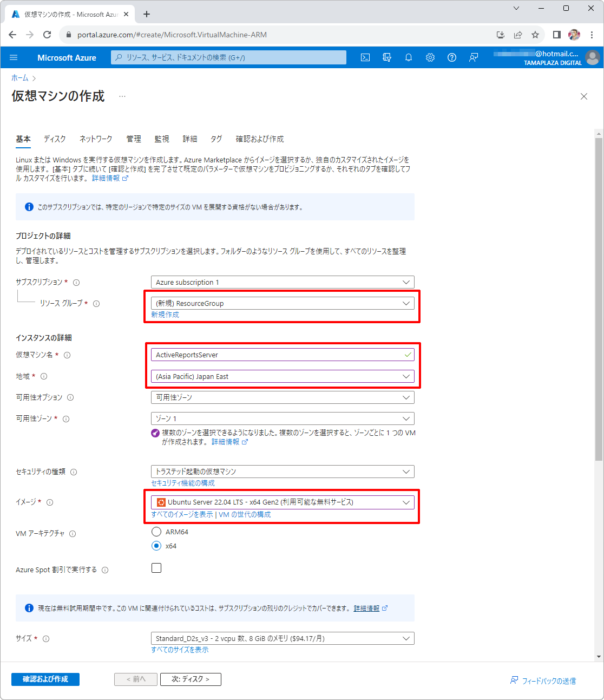This screenshot has width=604, height=700.
Task: Click the すべてのサイズを表示 link
Action: 180,650
